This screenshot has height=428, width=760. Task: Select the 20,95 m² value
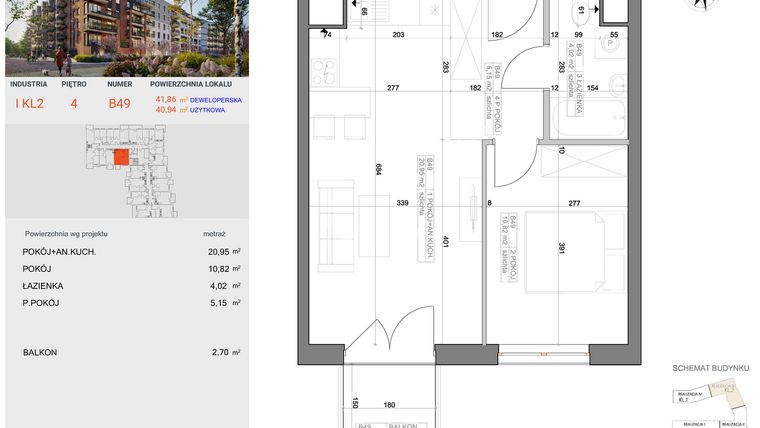(224, 252)
